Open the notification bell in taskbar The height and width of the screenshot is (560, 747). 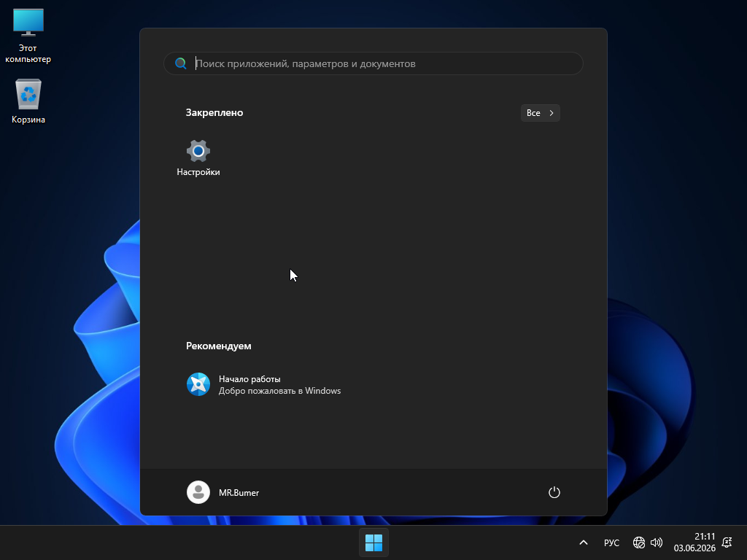[727, 542]
